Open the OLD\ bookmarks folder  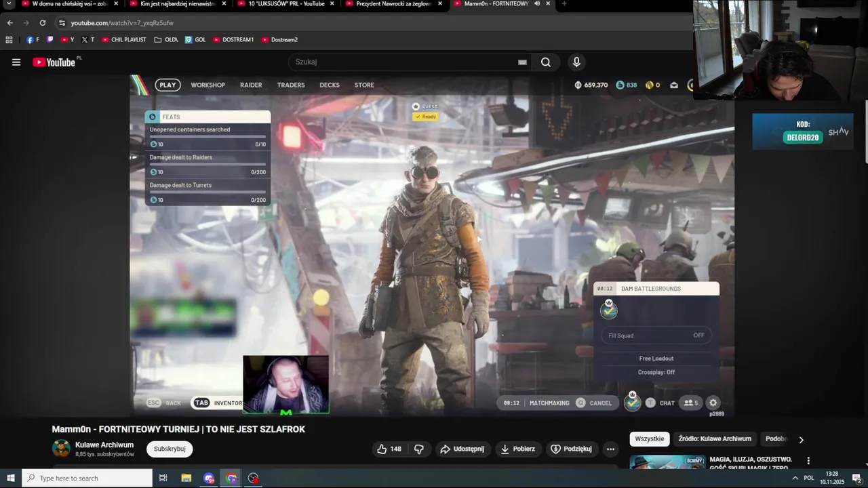pos(165,40)
